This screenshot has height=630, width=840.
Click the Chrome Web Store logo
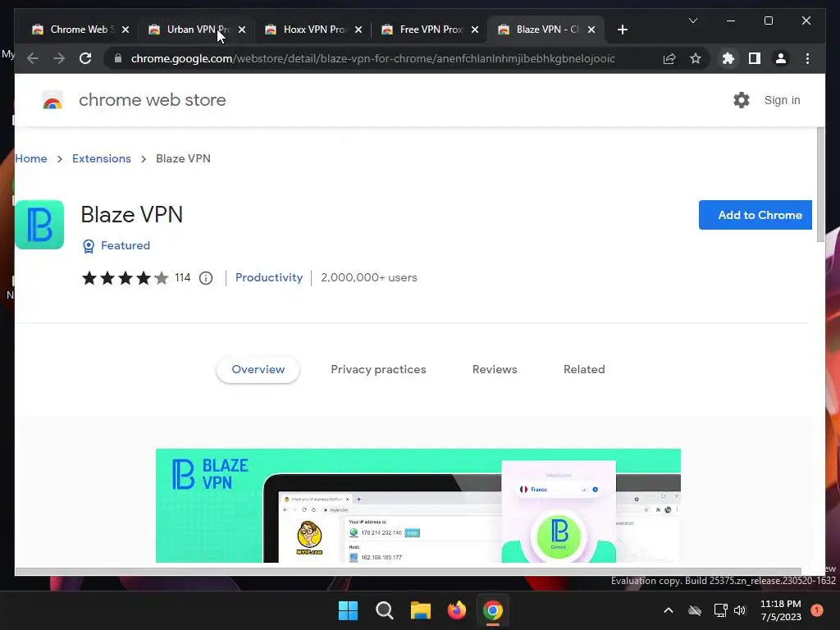[52, 100]
